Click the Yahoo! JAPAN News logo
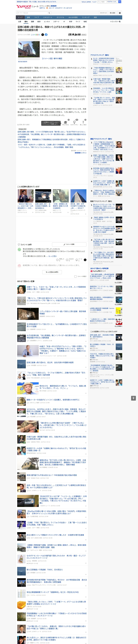Screen dimensions: 138x644 (27, 7)
